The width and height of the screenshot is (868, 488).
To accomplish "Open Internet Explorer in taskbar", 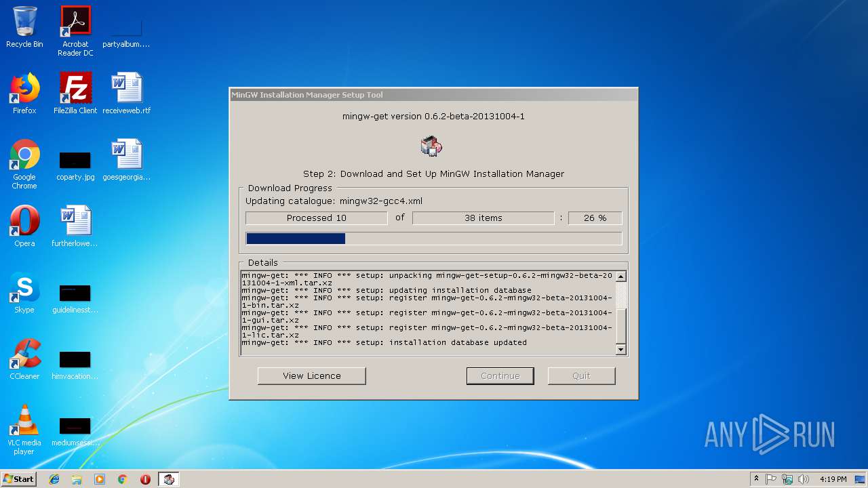I will [54, 479].
